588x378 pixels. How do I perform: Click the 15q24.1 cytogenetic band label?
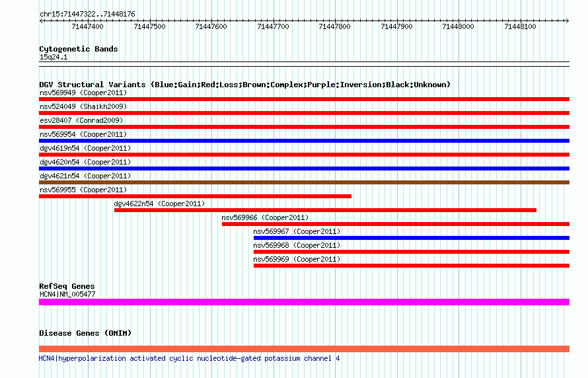pos(54,57)
